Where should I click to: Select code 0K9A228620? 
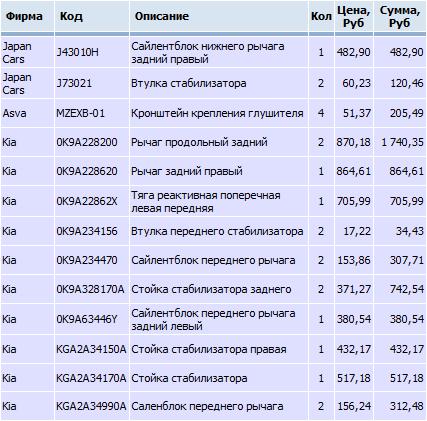pos(87,171)
